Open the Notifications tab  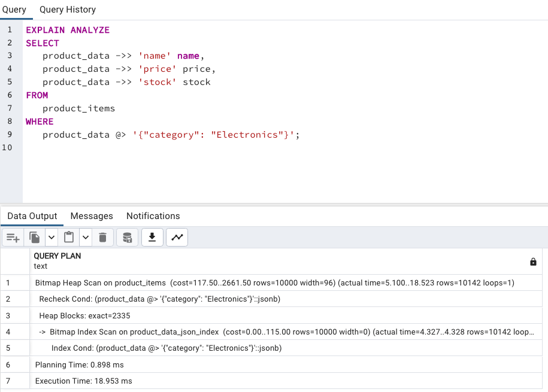coord(153,216)
